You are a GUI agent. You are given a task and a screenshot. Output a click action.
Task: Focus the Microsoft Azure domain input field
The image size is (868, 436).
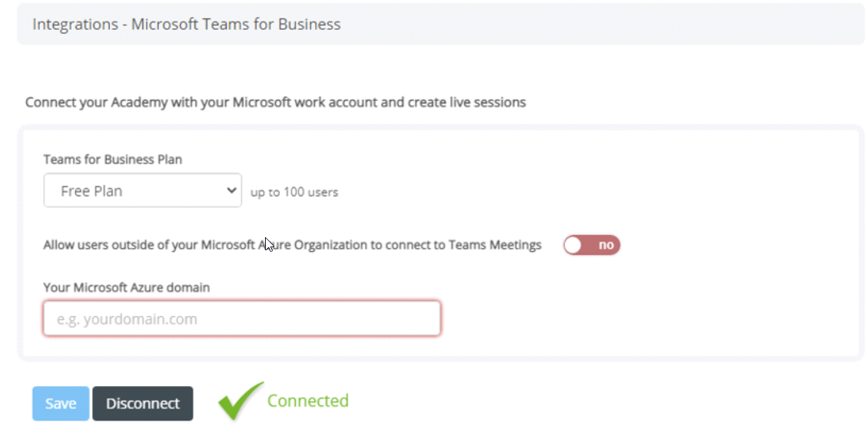pos(242,318)
